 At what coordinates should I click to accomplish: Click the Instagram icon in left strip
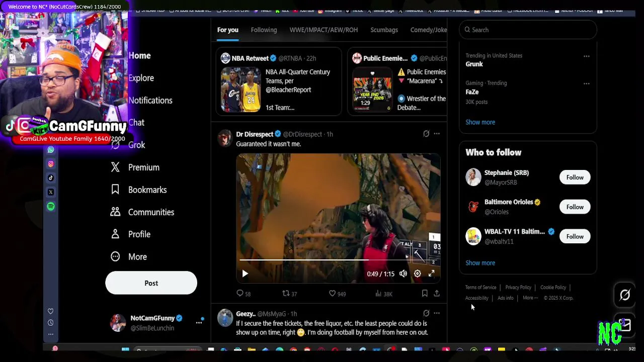(51, 164)
